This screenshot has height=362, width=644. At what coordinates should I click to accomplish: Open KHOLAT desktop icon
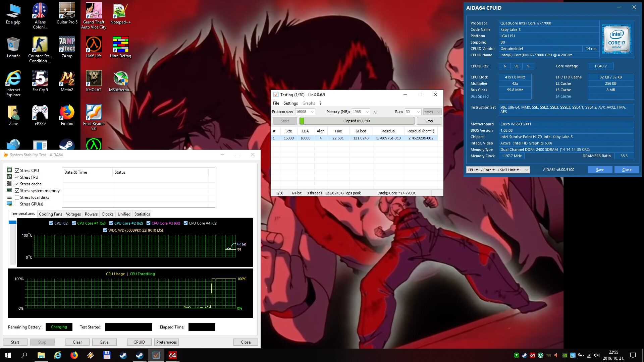94,81
